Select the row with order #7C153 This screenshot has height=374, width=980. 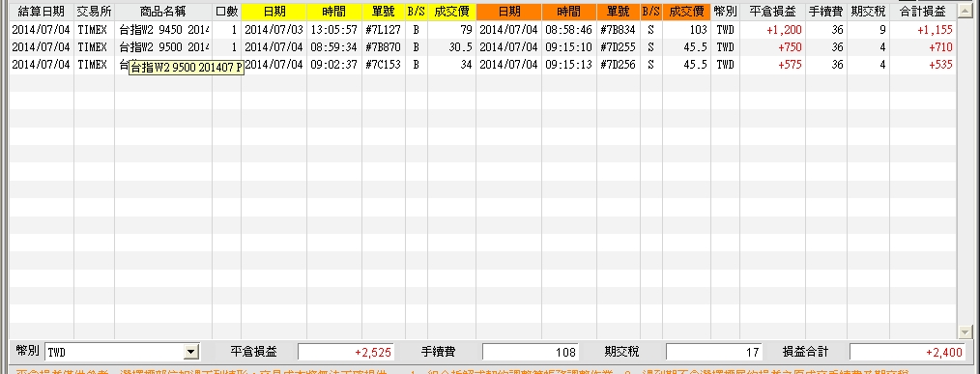click(482, 65)
